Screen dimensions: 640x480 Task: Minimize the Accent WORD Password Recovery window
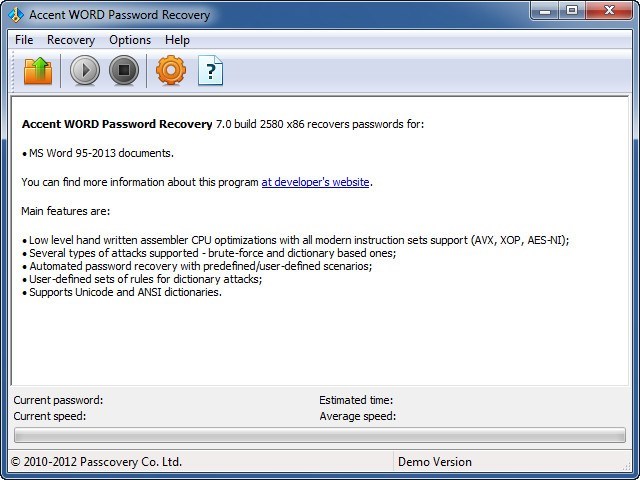click(545, 11)
